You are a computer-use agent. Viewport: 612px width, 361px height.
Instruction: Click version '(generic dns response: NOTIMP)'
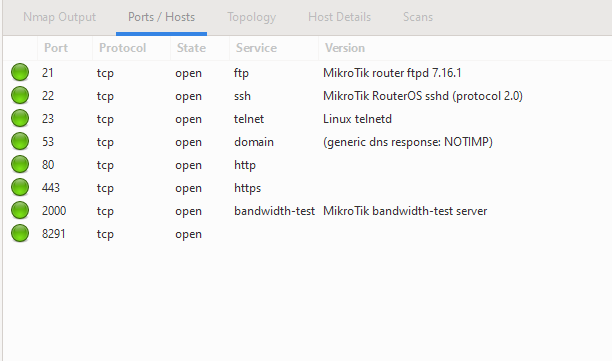408,142
